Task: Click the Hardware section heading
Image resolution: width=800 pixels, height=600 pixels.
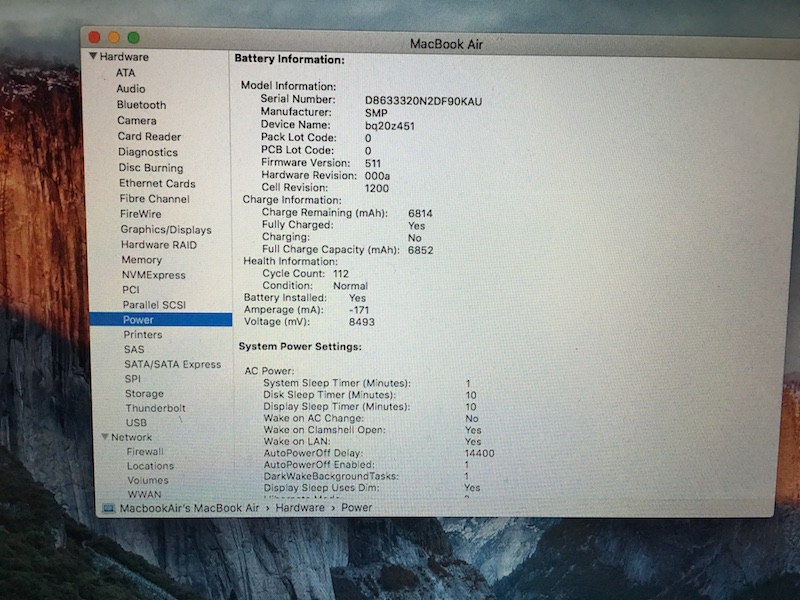Action: tap(124, 57)
